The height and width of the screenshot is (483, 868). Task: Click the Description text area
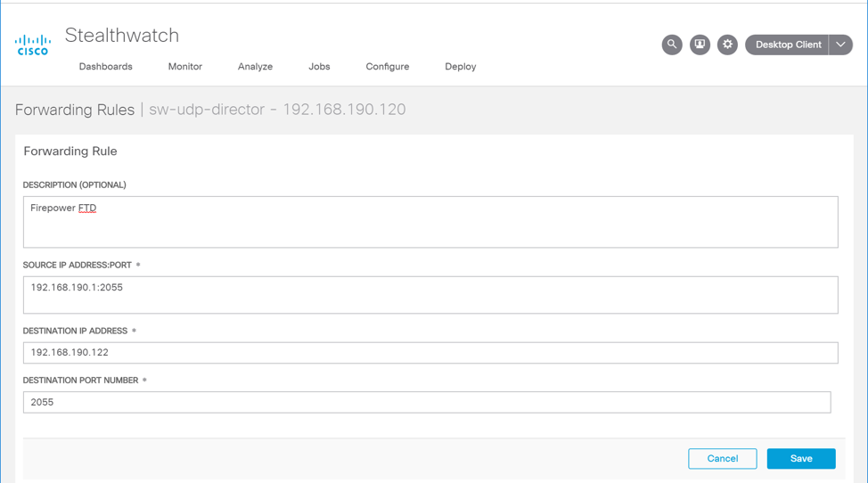(x=430, y=222)
